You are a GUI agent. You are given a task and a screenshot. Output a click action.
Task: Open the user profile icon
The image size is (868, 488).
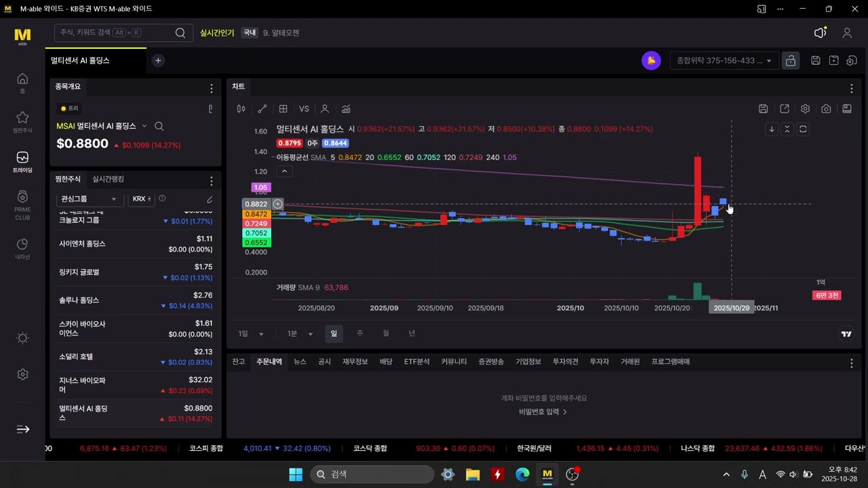[x=847, y=33]
